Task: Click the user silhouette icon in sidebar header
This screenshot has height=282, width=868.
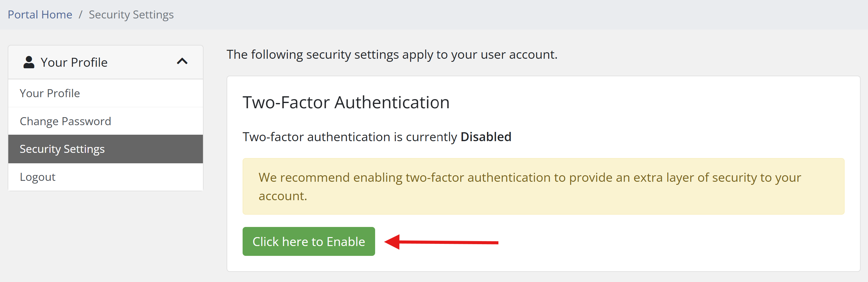Action: (29, 62)
